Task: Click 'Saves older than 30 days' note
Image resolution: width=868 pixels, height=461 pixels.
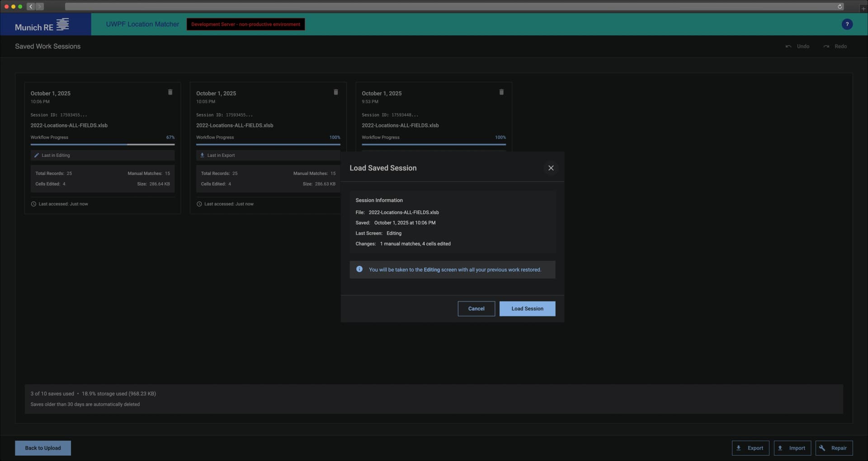Action: coord(85,405)
